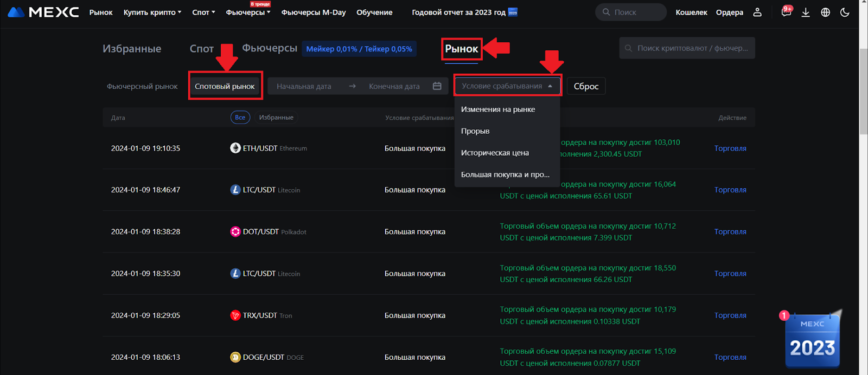Click the date "2024-01-09 18:06:13"
Screen dimensions: 868x375
pos(145,357)
